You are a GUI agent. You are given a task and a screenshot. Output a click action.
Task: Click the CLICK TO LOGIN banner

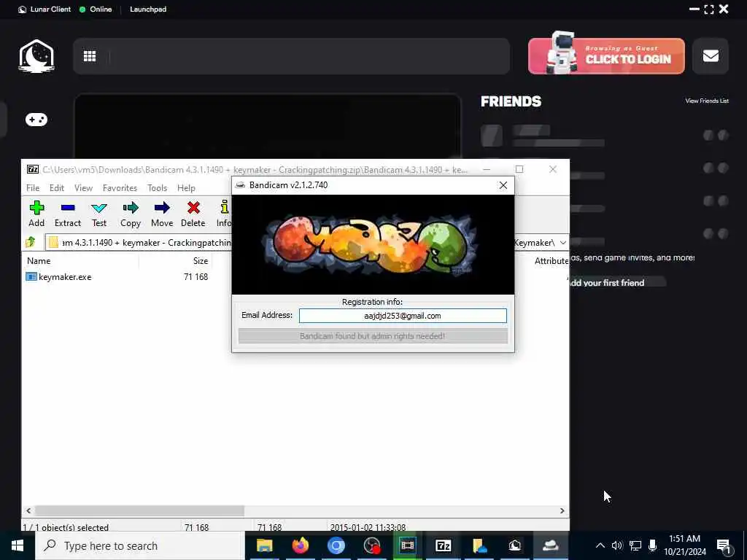tap(606, 55)
